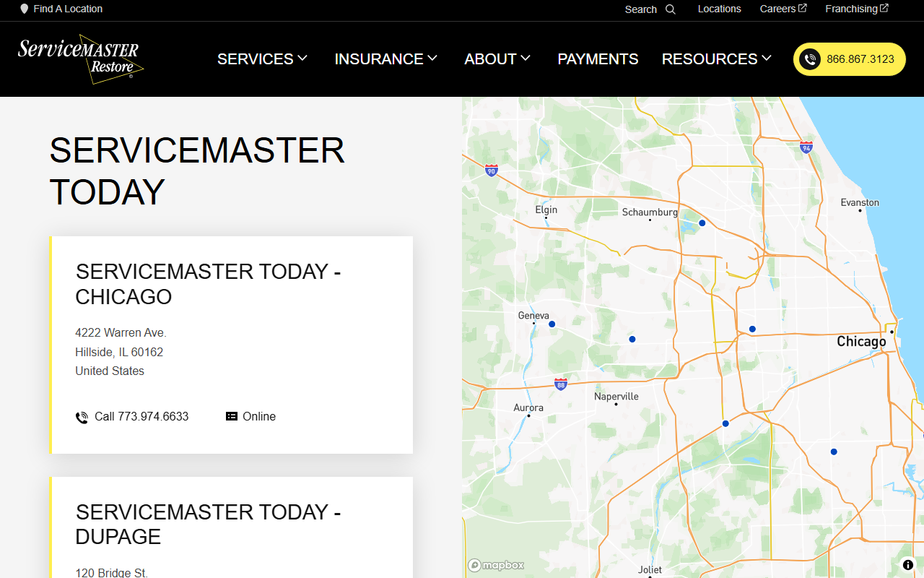Screen dimensions: 924x578
Task: Click the phone icon beside Call 773.974.6633
Action: tap(82, 417)
